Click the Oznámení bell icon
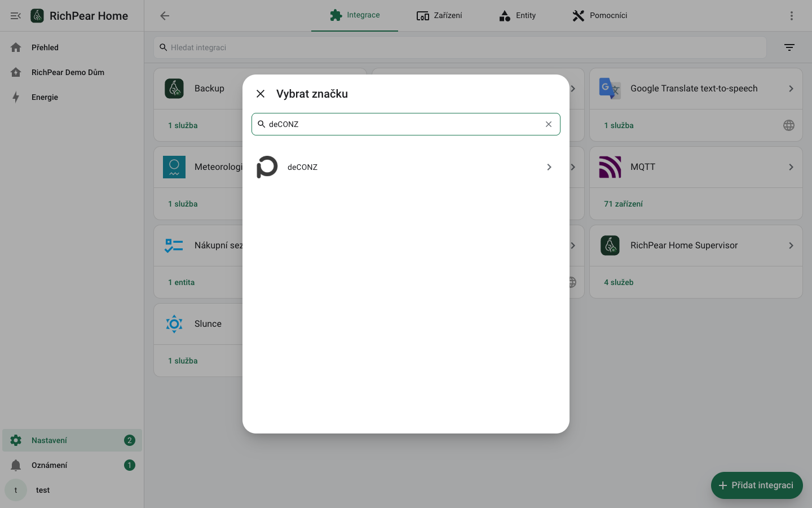 (16, 465)
